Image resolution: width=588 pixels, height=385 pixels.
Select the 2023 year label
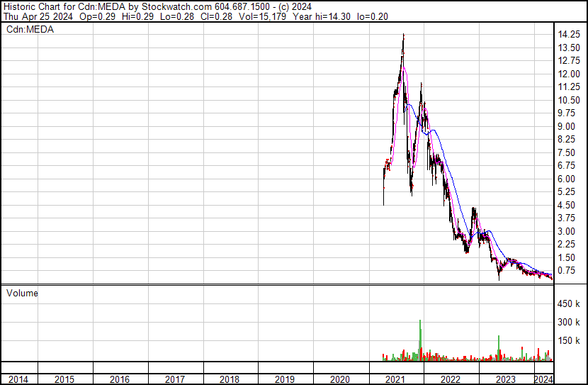pos(506,379)
